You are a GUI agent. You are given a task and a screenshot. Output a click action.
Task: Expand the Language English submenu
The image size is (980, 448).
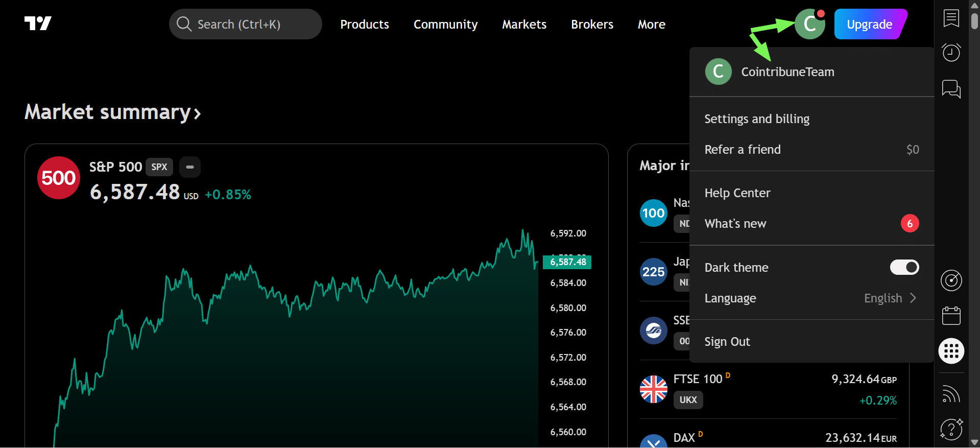pos(890,298)
